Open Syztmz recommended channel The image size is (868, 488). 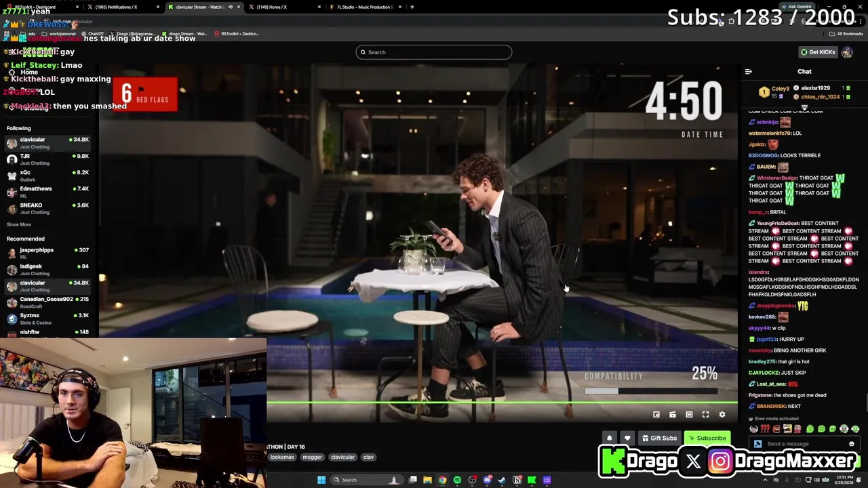(47, 318)
